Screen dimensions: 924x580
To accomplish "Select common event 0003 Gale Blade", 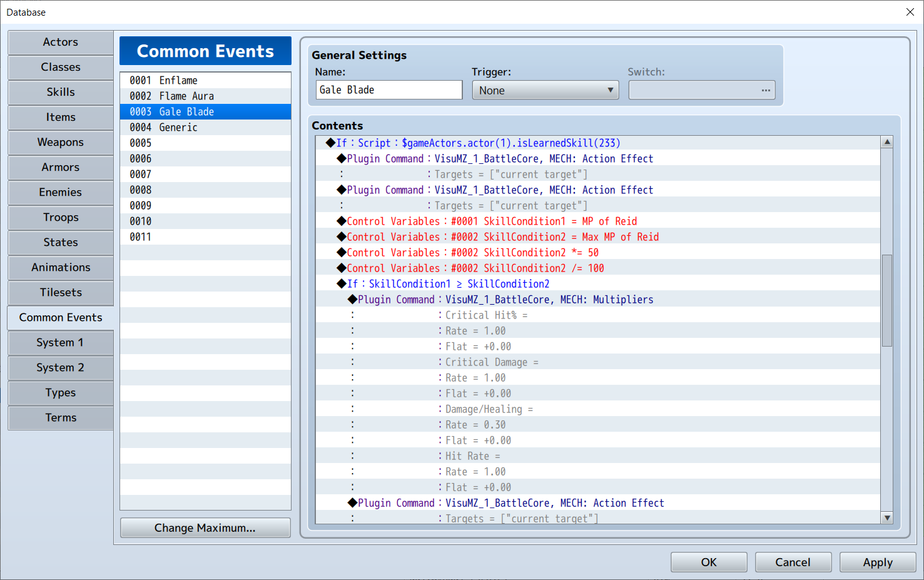I will [205, 112].
